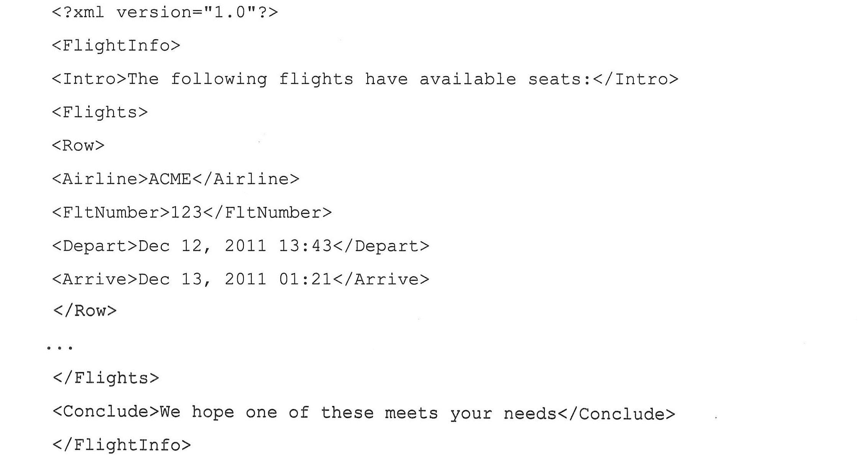Click the XML version declaration line
This screenshot has height=459, width=868.
point(165,12)
